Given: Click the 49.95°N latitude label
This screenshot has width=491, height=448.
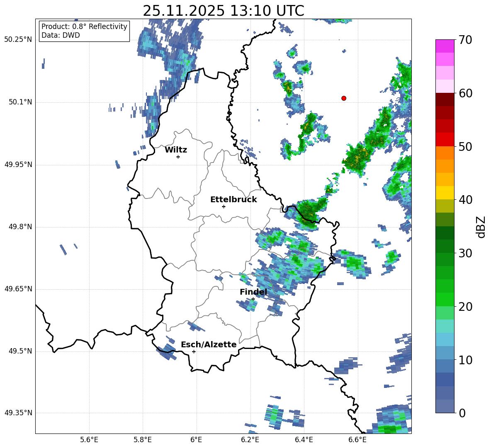Looking at the screenshot, I should [x=18, y=164].
